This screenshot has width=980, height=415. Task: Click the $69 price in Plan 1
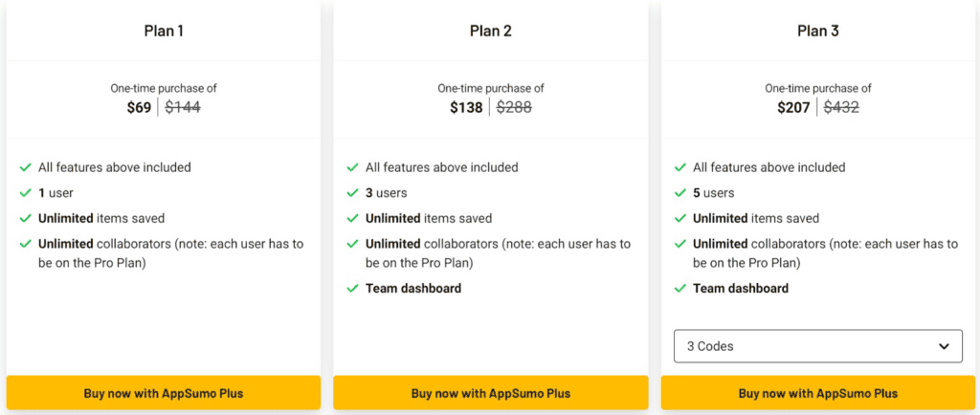[x=139, y=108]
